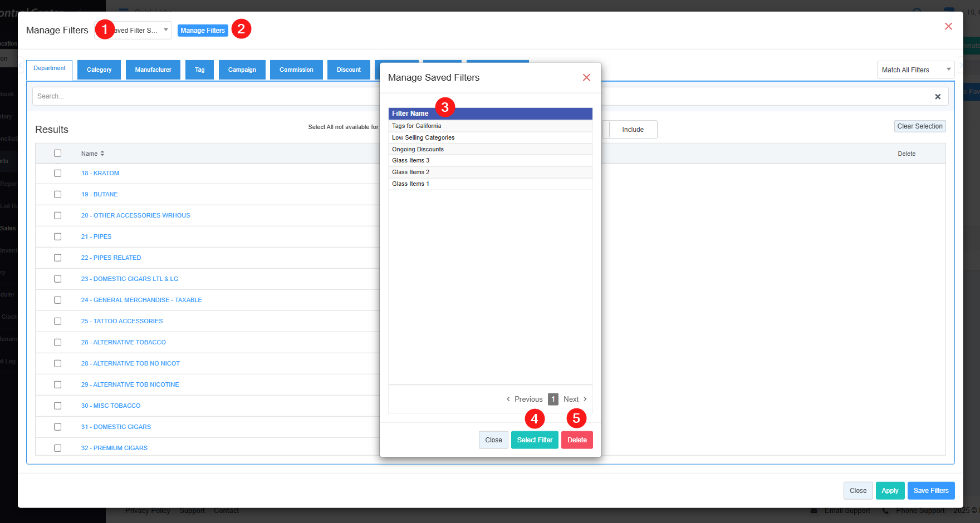Tick the 21 - PIPES checkbox

pyautogui.click(x=57, y=237)
